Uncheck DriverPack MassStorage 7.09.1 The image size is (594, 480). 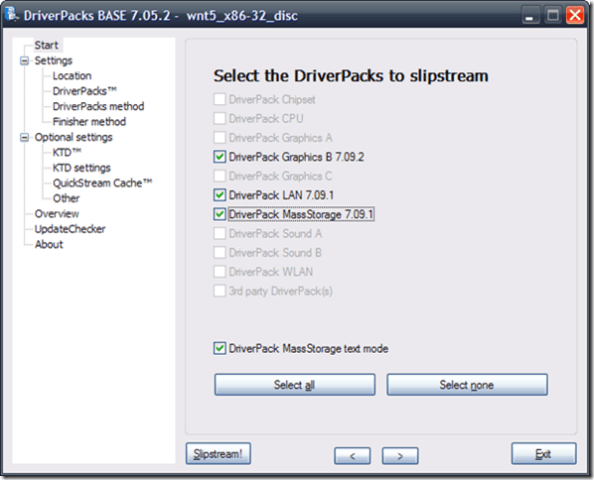tap(220, 214)
